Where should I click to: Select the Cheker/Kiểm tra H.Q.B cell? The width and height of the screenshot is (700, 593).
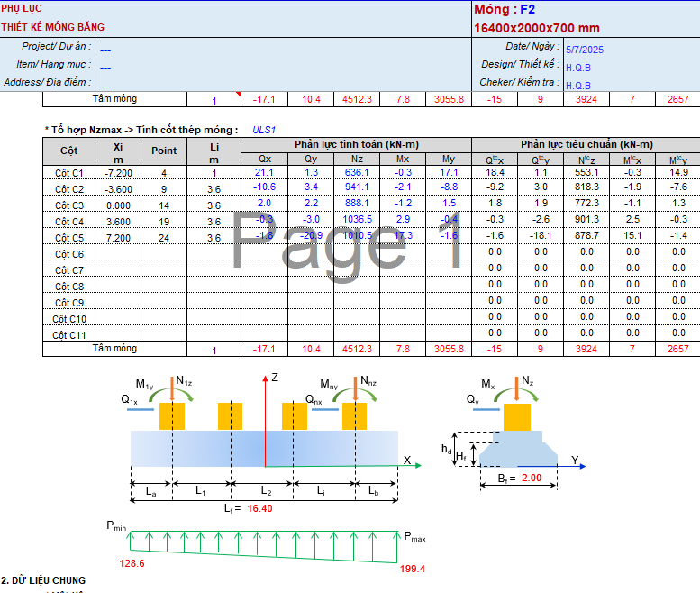(x=578, y=86)
